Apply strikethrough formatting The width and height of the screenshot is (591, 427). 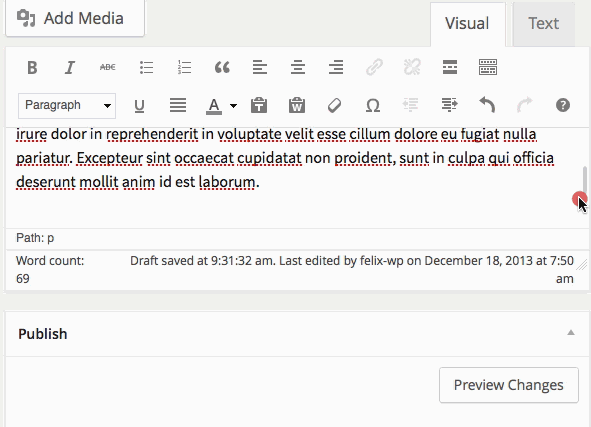(108, 67)
